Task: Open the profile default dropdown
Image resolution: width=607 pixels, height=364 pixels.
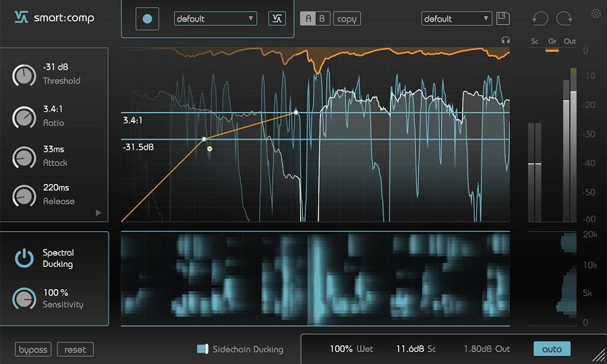Action: pyautogui.click(x=215, y=19)
